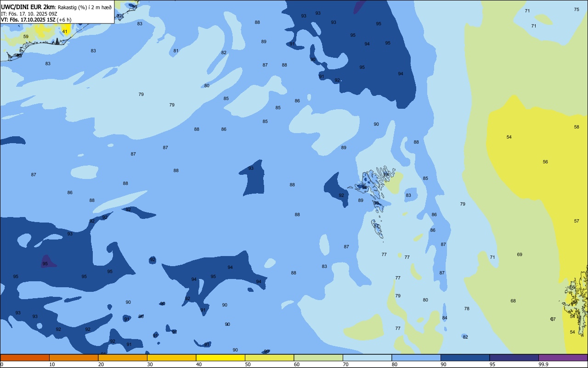588x368 pixels.
Task: Click the navy 95–99.9 legend swatch
Action: 514,357
